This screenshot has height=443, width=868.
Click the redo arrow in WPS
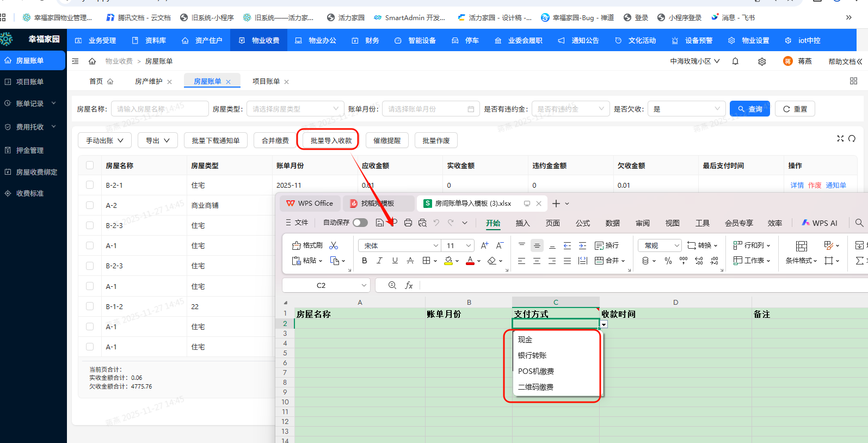coord(451,223)
